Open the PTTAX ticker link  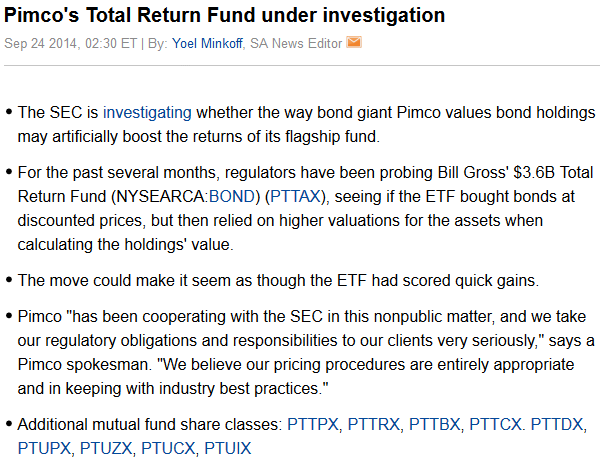click(295, 196)
